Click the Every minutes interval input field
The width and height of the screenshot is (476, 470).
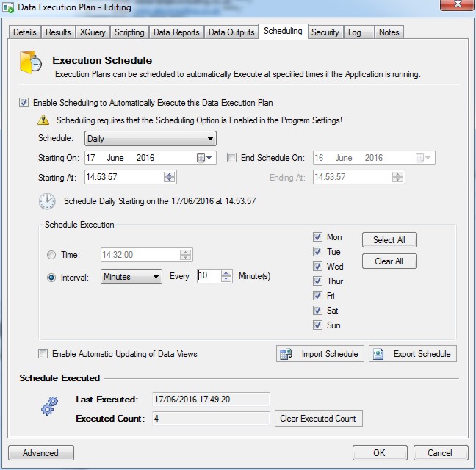pos(213,277)
